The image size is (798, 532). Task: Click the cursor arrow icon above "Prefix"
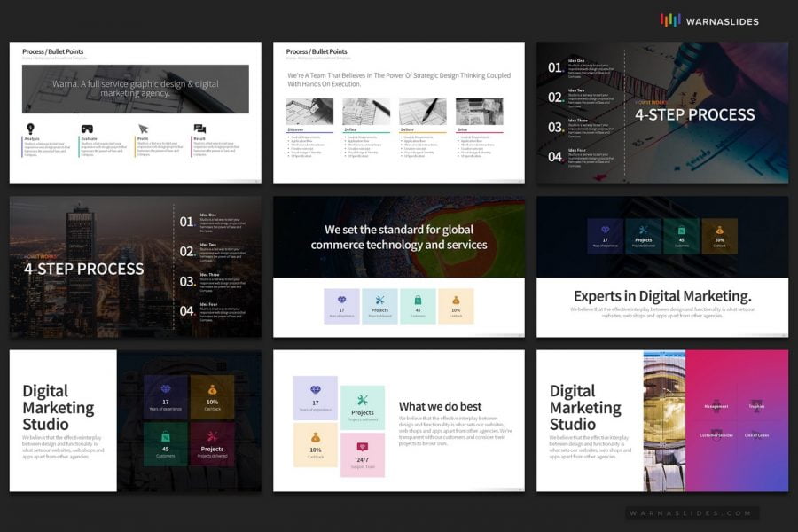click(x=144, y=128)
